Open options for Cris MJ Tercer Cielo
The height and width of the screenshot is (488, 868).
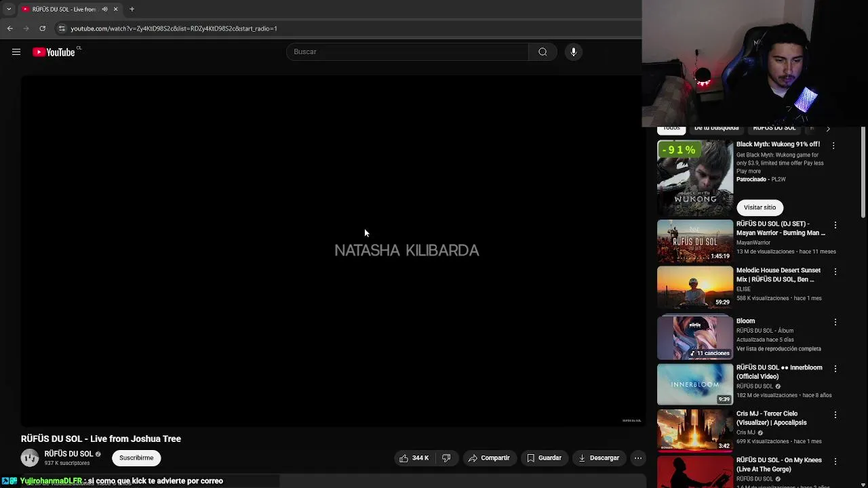835,415
